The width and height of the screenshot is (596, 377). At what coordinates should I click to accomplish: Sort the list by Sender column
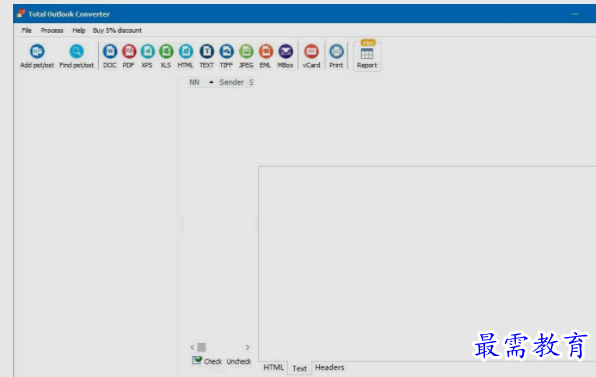pos(231,82)
